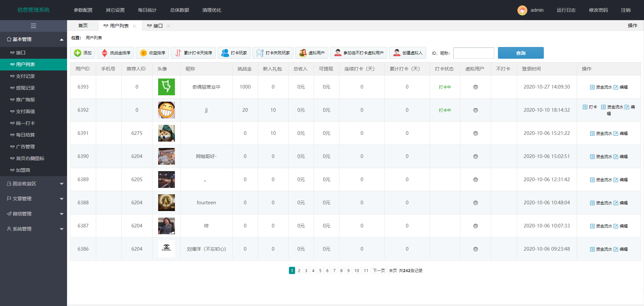Open 加盟商 in sidebar
644x306 pixels.
(34, 170)
